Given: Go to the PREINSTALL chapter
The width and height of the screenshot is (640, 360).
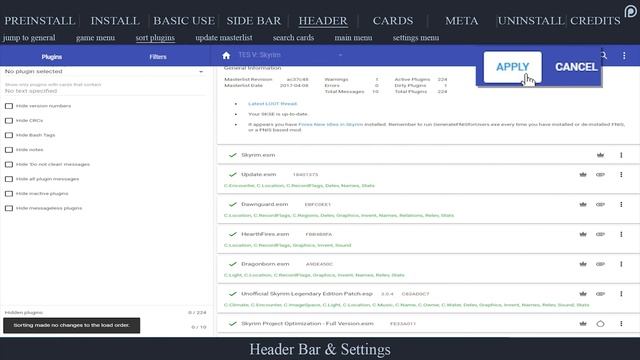Looking at the screenshot, I should (40, 20).
